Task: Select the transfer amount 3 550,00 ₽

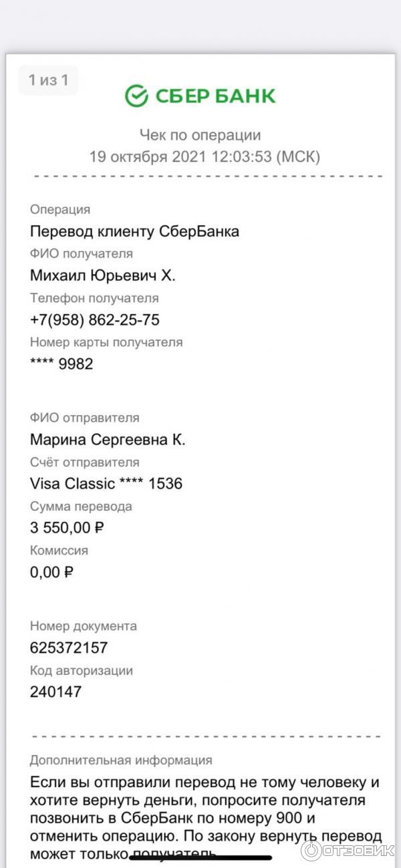Action: (x=67, y=528)
